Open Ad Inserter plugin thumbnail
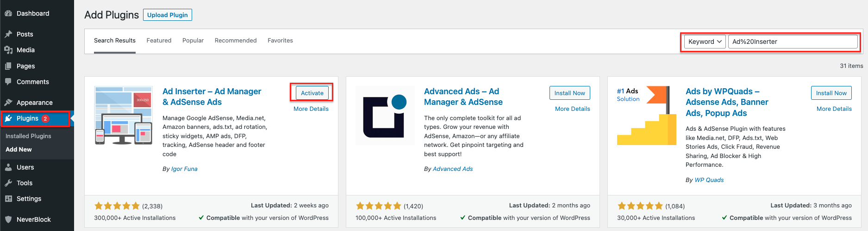 [124, 115]
